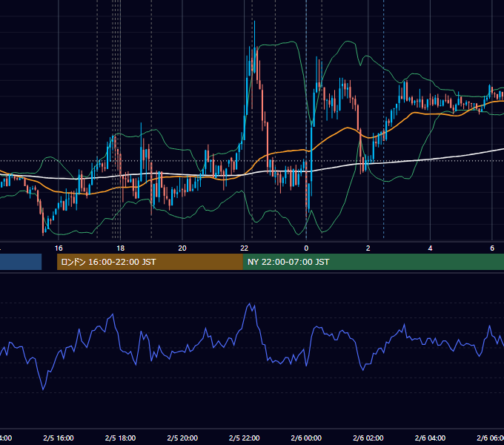Click the hour label 4 on price chart axis
This screenshot has height=445, width=504.
tap(430, 248)
